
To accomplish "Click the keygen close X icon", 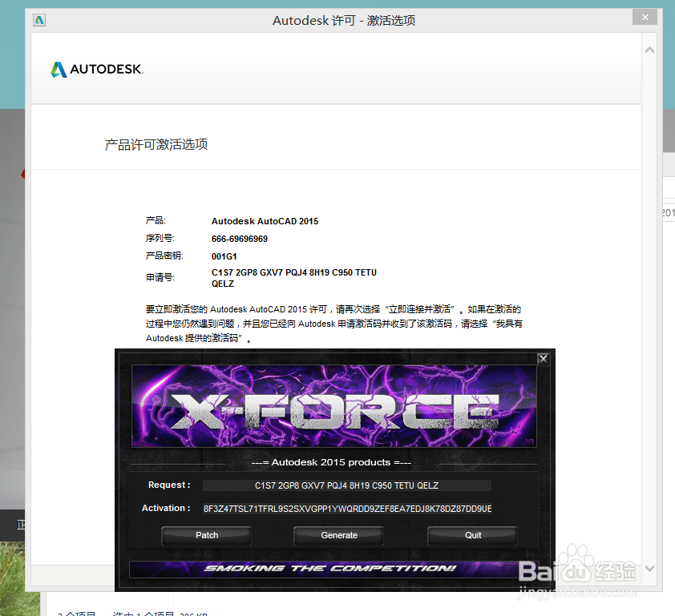I will pyautogui.click(x=543, y=358).
